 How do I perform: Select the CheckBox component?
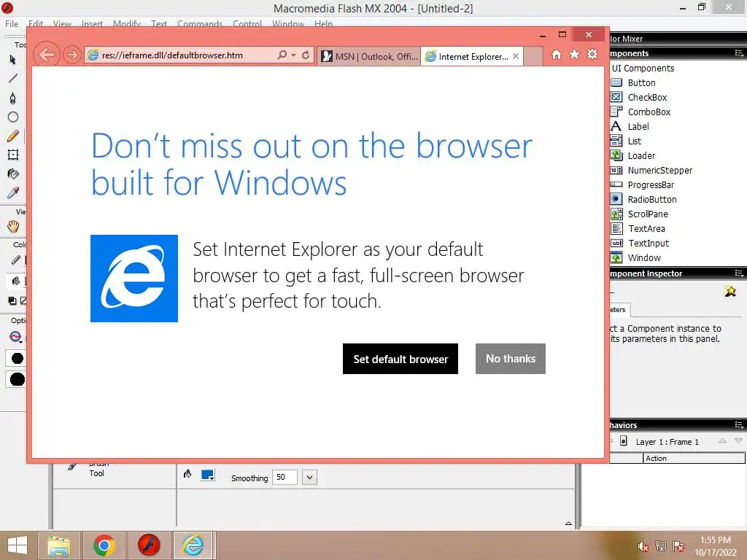click(647, 97)
